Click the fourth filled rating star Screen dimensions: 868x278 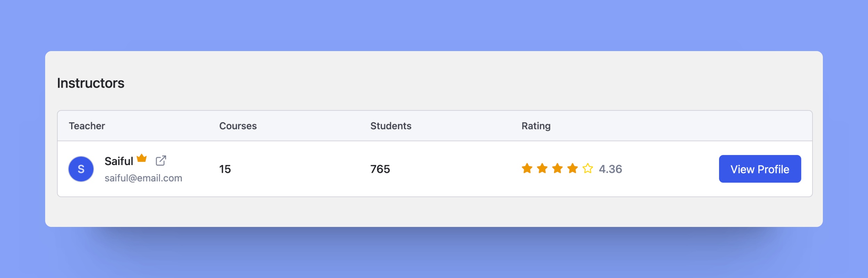(x=573, y=169)
